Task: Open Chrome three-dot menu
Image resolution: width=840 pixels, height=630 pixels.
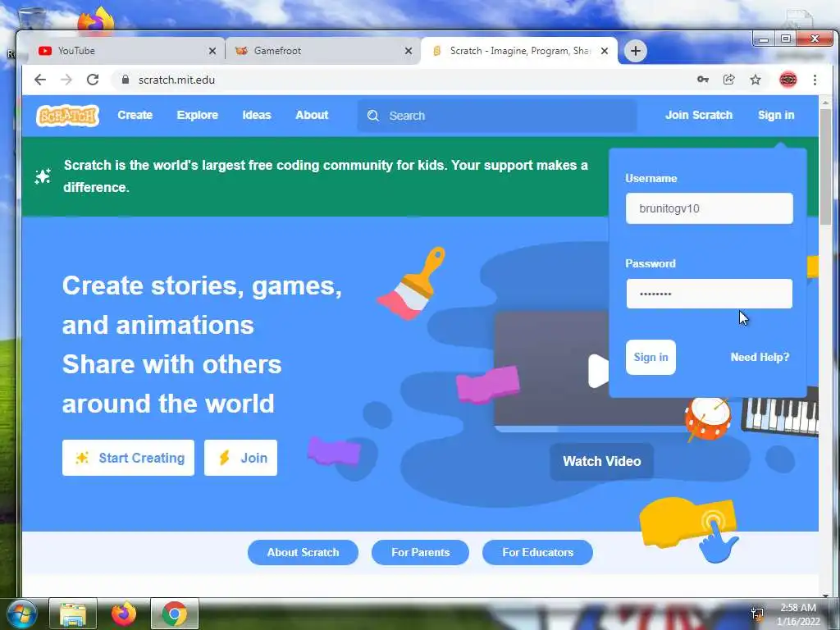Action: 815,80
